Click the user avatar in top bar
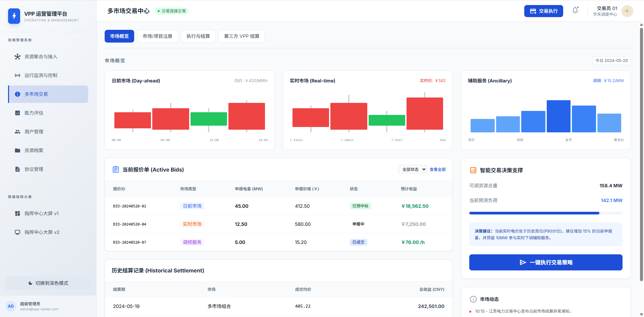 pos(627,11)
